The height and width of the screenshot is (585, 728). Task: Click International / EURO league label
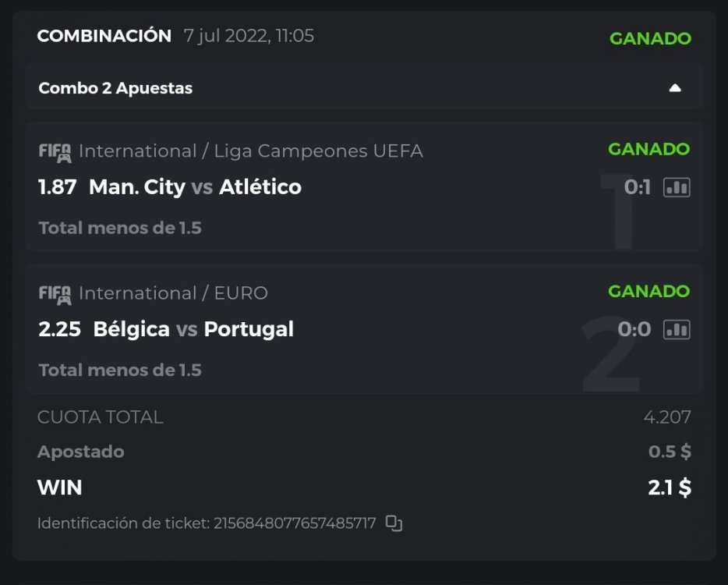pyautogui.click(x=173, y=293)
